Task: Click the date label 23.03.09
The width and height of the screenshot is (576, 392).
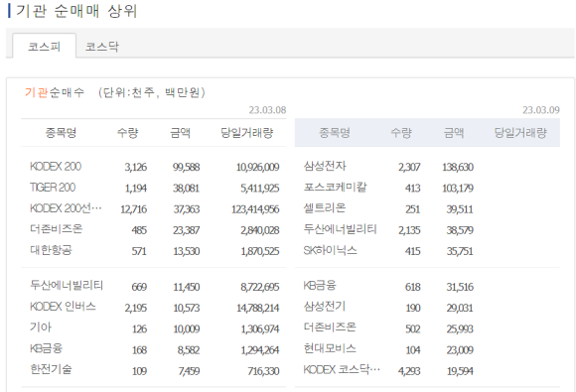Action: pos(541,110)
